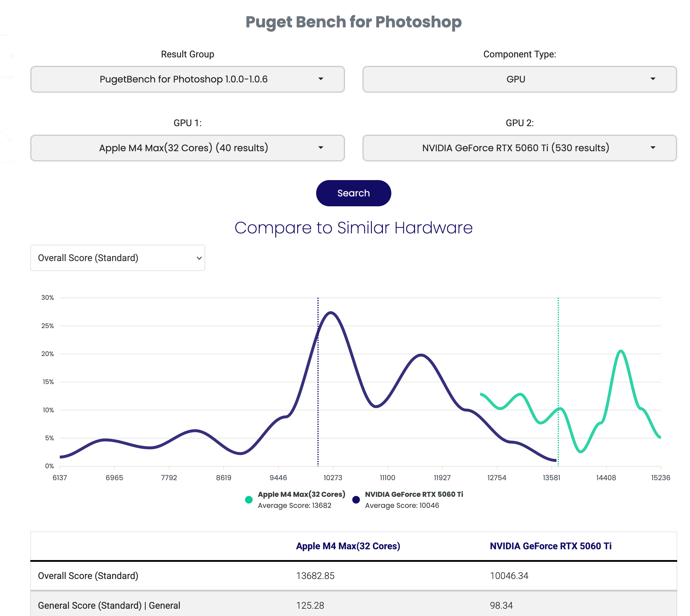
Task: Toggle NVIDIA GeForce RTX 5060 Ti legend label
Action: pyautogui.click(x=413, y=494)
